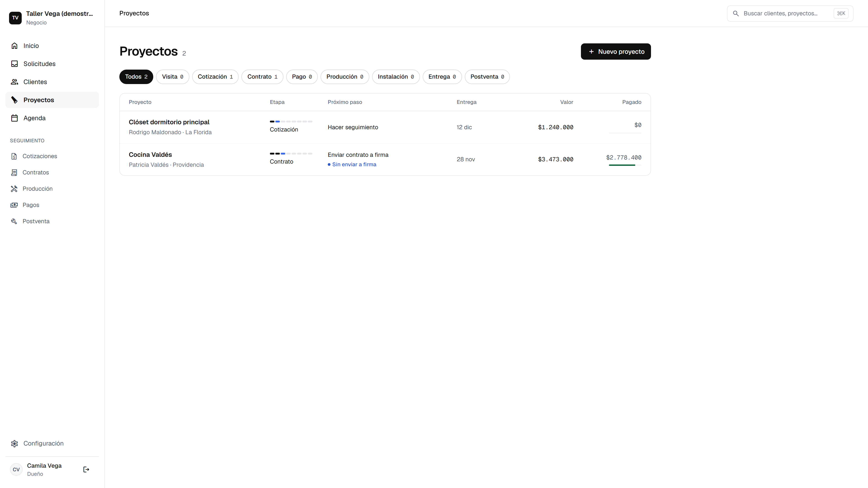The height and width of the screenshot is (488, 868).
Task: Click the Configuración label in sidebar
Action: pos(43,443)
